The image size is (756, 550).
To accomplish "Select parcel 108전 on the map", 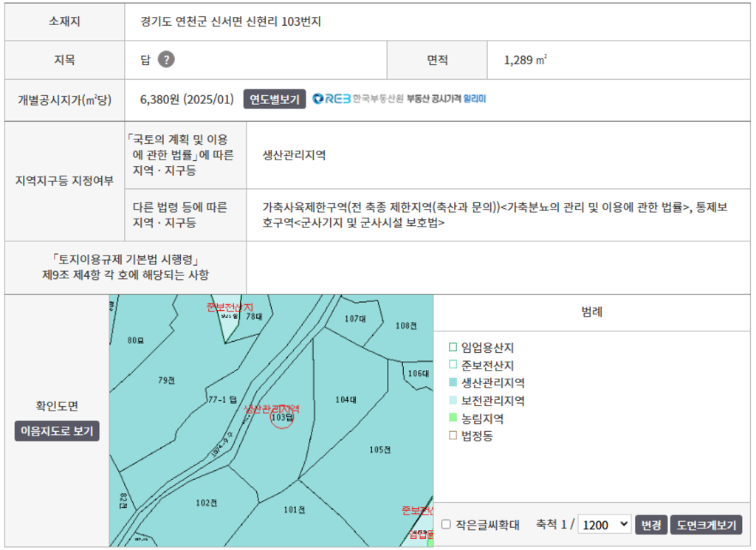I will pos(406,326).
